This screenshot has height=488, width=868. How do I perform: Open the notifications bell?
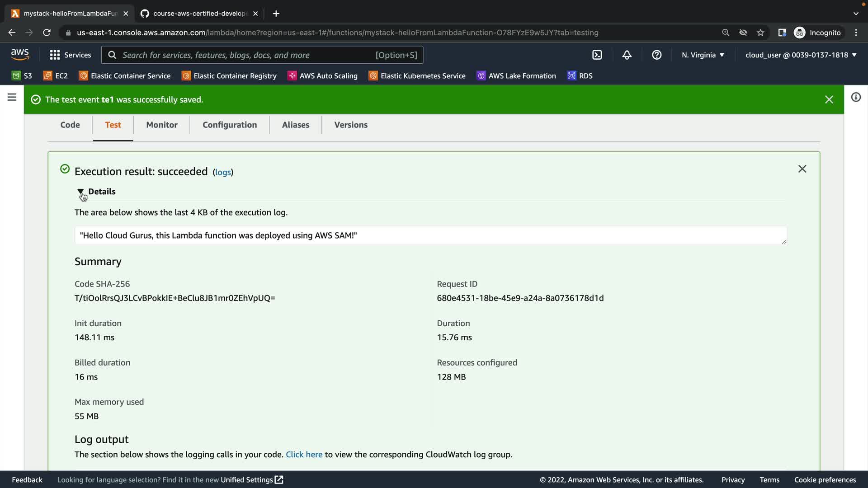[627, 55]
